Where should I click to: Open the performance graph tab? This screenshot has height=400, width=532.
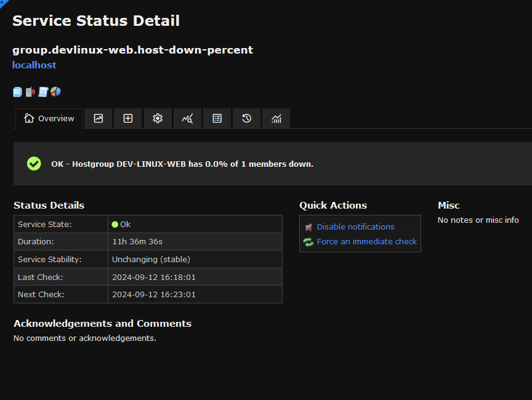(x=99, y=118)
